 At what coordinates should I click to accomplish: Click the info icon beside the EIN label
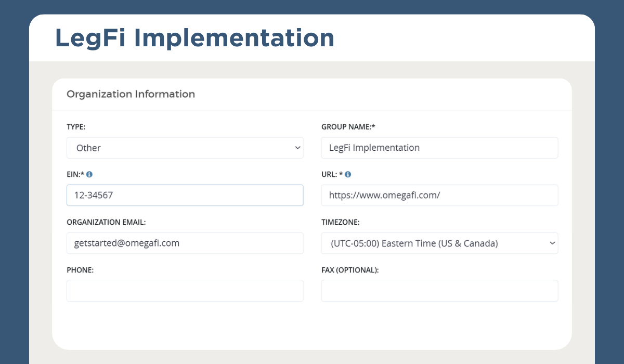(89, 175)
